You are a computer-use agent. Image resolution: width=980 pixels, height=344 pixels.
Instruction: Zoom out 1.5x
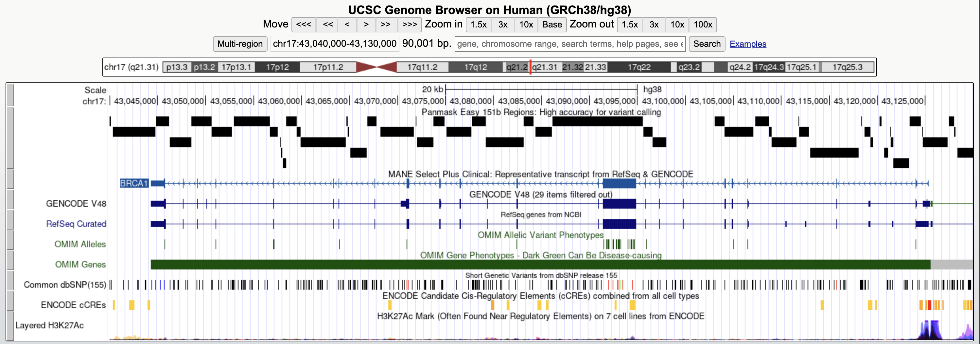(x=630, y=24)
